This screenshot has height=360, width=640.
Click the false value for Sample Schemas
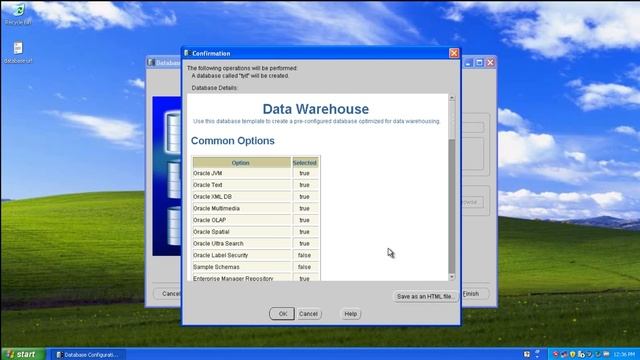pyautogui.click(x=304, y=267)
